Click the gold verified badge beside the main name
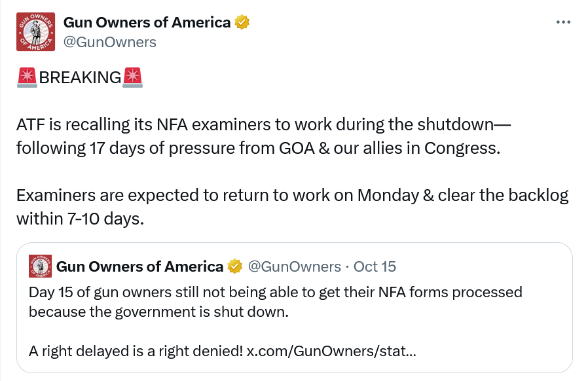Screen dimensions: 588x381 tap(242, 23)
